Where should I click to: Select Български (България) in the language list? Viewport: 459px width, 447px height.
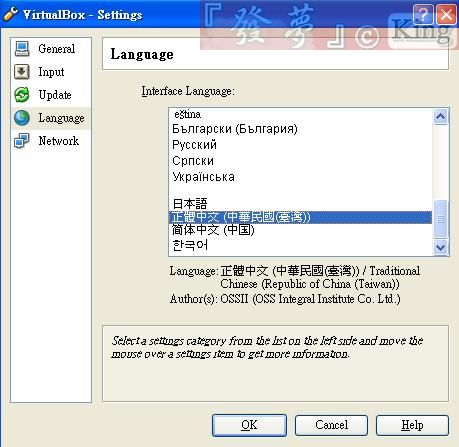(x=300, y=129)
